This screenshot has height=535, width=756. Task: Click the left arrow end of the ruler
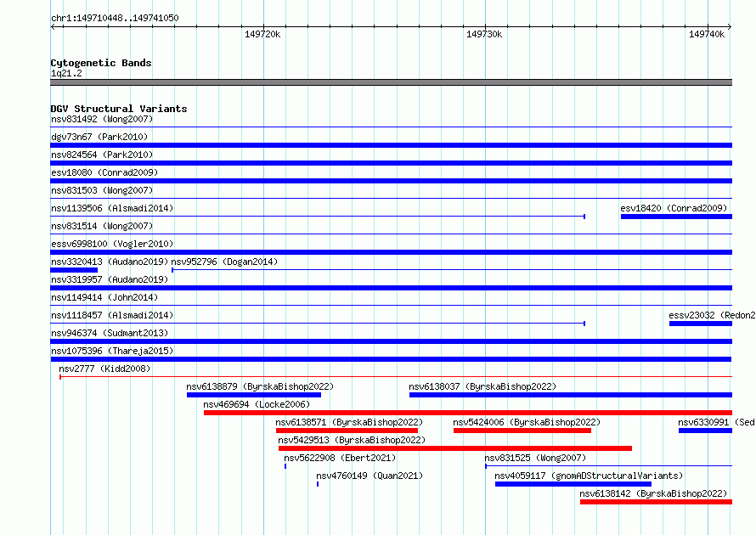pos(53,26)
